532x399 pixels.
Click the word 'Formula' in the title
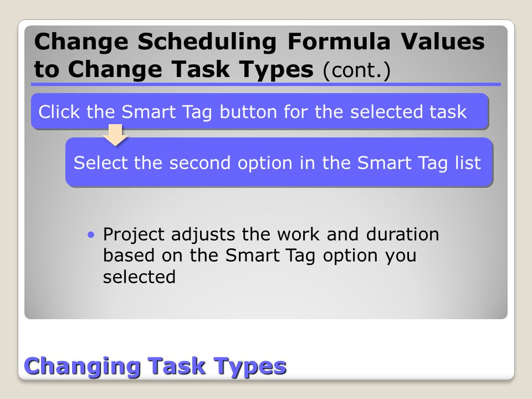[339, 42]
